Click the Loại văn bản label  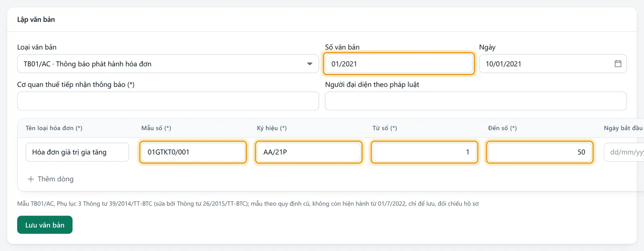(37, 47)
